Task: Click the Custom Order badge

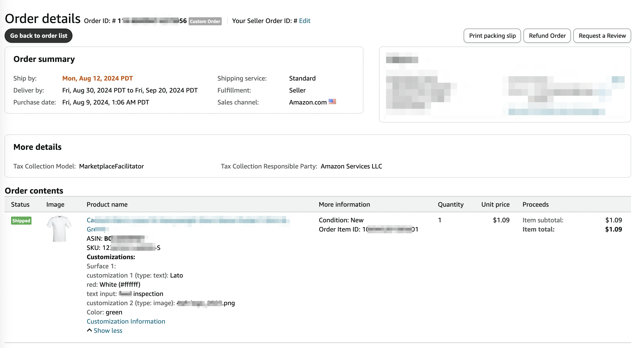Action: pyautogui.click(x=205, y=21)
